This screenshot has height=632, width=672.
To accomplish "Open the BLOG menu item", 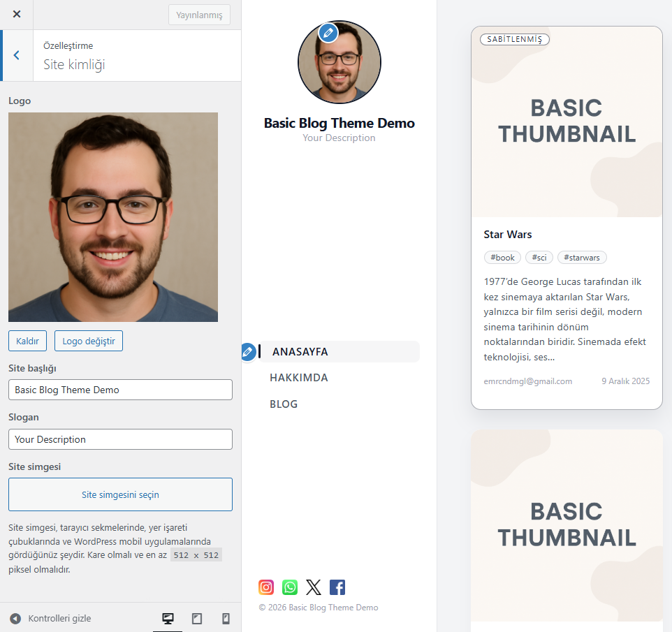I will click(284, 404).
